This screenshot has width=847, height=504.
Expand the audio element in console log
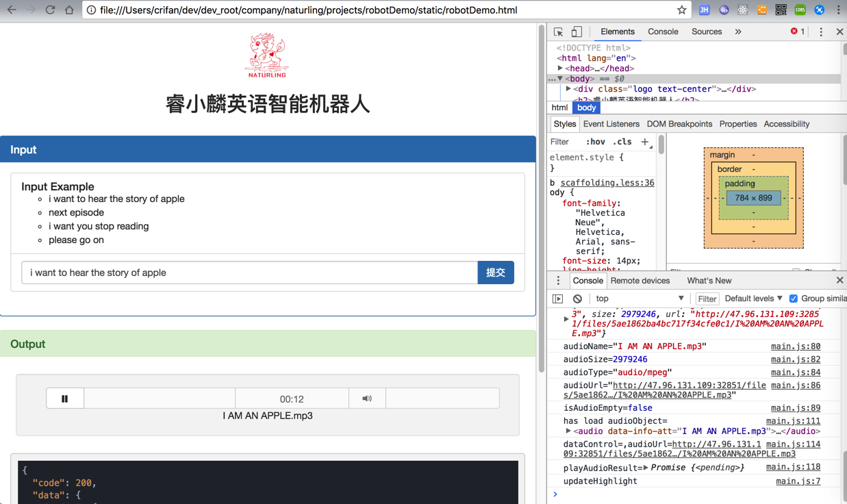pyautogui.click(x=568, y=431)
